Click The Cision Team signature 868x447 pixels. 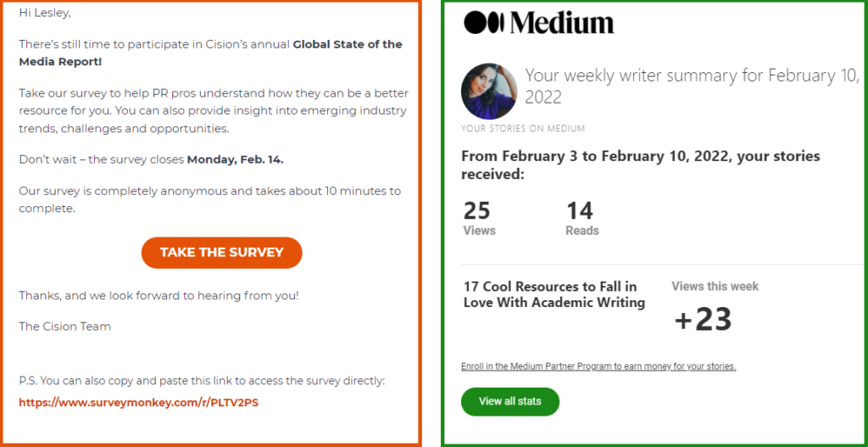pyautogui.click(x=64, y=327)
